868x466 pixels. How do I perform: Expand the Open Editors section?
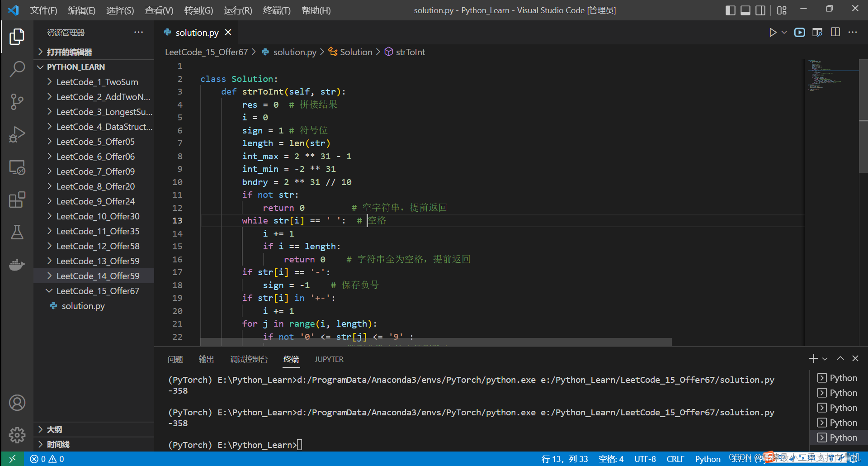click(94, 52)
